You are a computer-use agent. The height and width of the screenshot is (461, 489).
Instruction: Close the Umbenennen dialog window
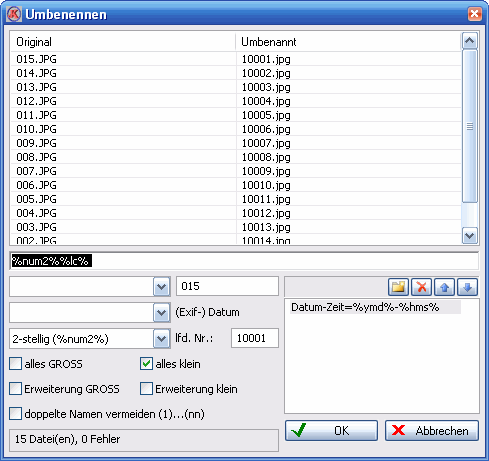click(x=474, y=14)
